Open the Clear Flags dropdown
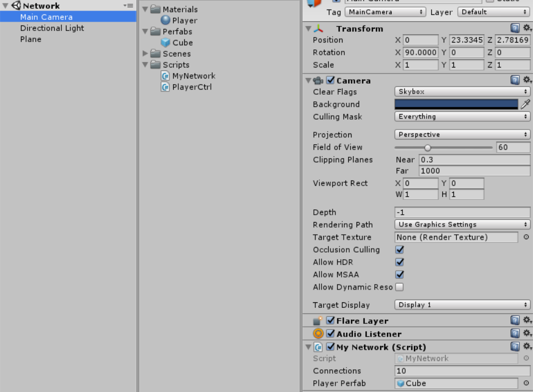533x392 pixels. coord(461,92)
